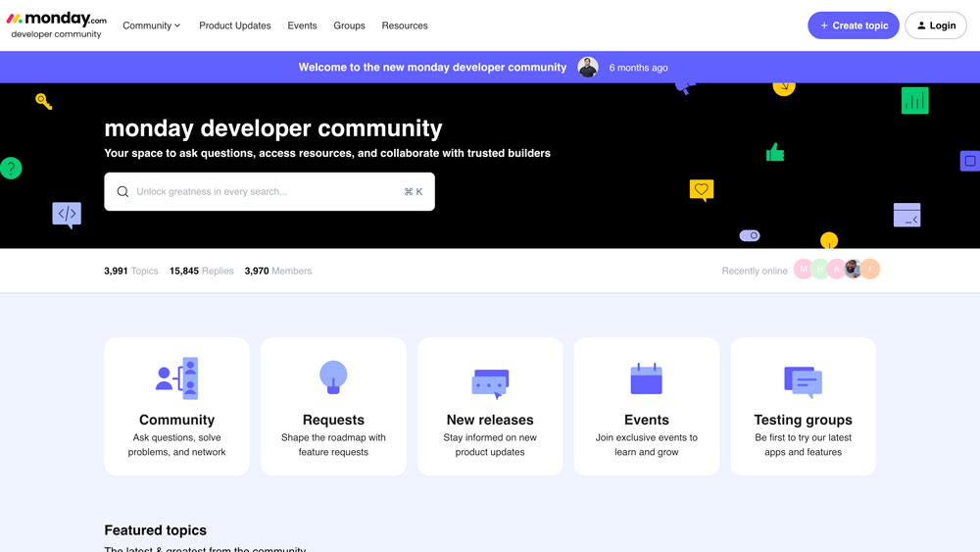This screenshot has width=980, height=552.
Task: Click the pink 'M' recently online avatar
Action: (804, 269)
